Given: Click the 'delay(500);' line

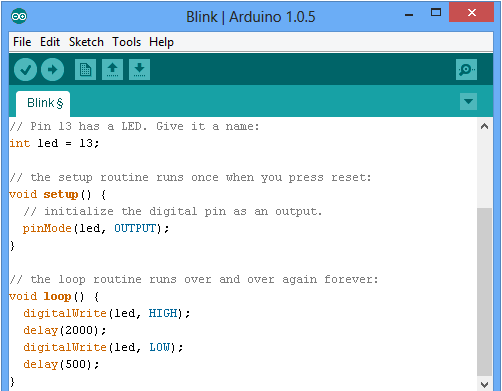Looking at the screenshot, I should [61, 364].
